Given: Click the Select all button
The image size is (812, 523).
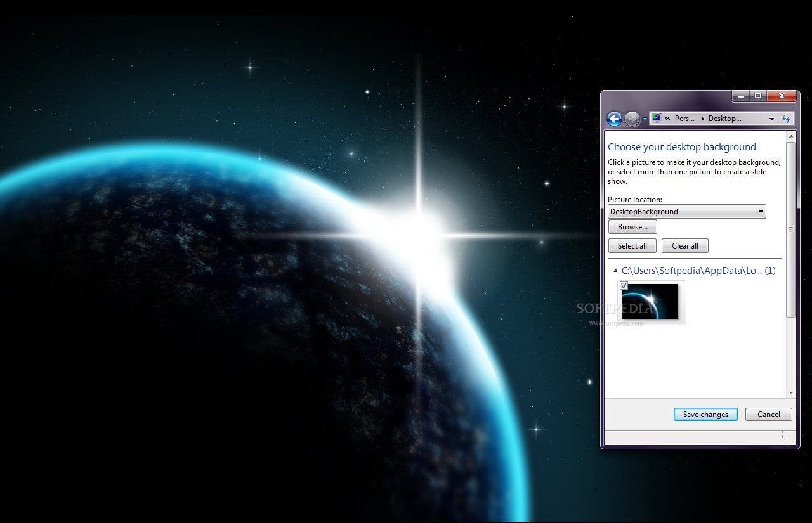Looking at the screenshot, I should (x=632, y=246).
